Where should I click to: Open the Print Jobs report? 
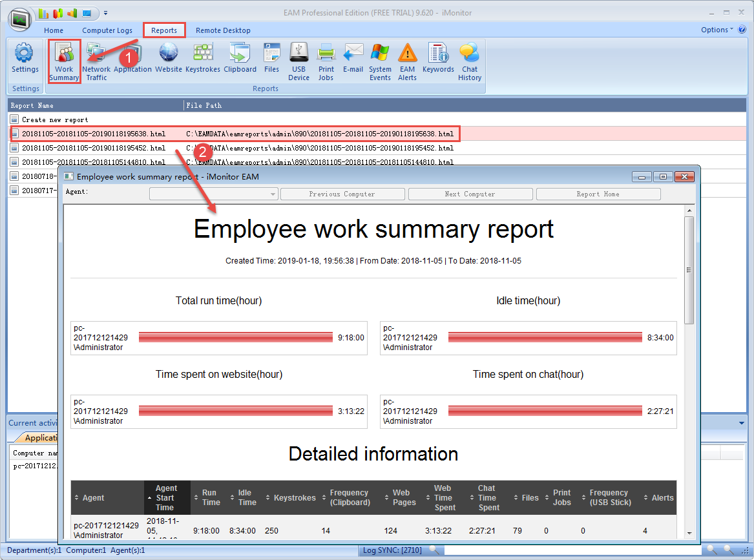(326, 61)
